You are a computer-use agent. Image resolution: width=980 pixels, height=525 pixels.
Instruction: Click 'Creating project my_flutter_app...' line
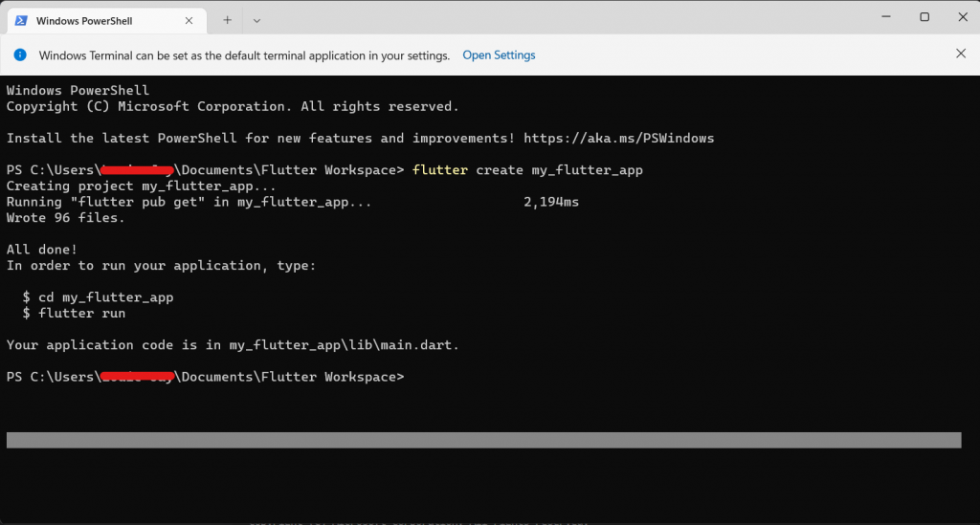[142, 186]
